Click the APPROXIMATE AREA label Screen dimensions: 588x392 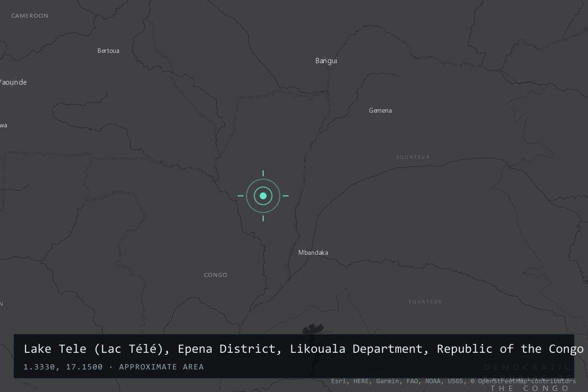pos(161,367)
